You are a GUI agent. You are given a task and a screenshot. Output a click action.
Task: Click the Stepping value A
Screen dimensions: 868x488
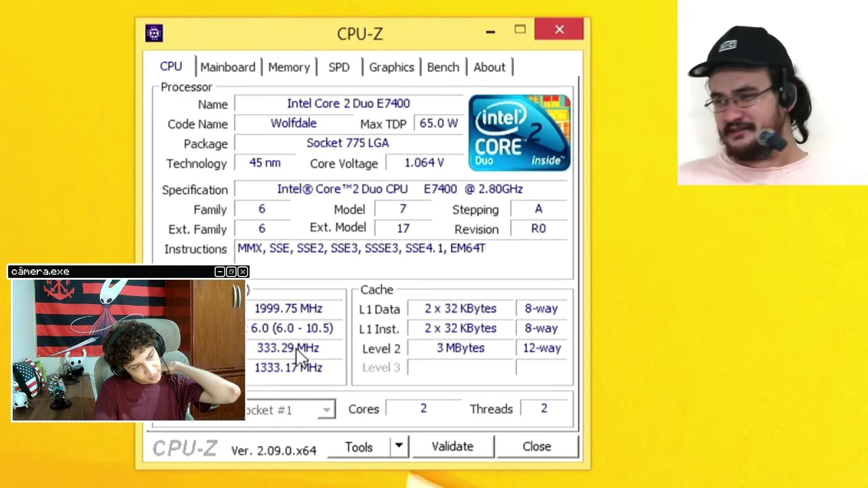point(538,209)
